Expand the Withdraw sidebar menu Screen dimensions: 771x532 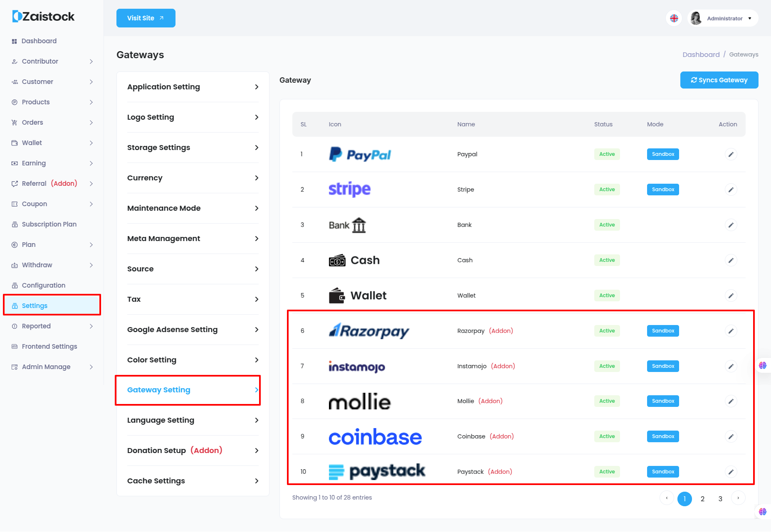(x=52, y=265)
